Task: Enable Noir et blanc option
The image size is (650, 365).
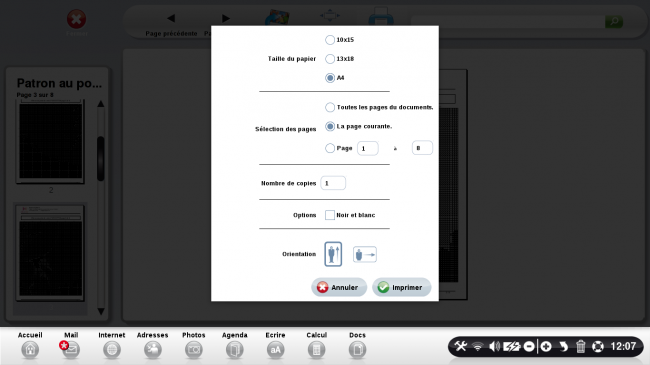Action: [x=330, y=215]
